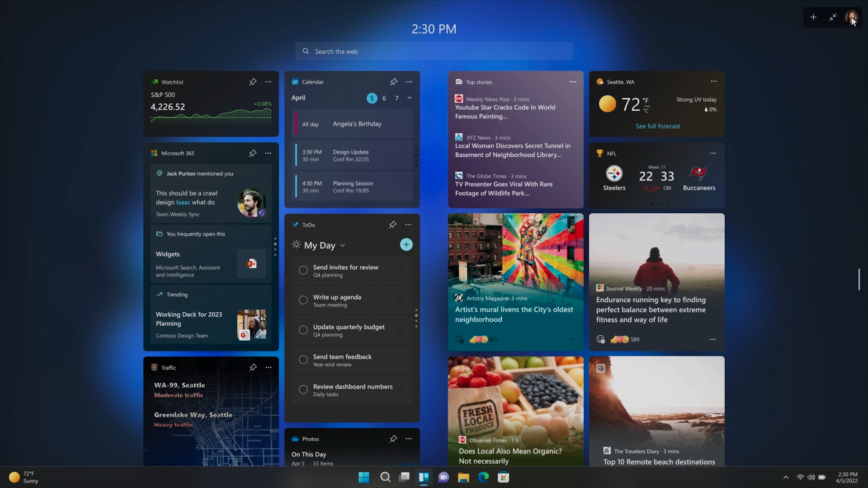Click the Search the web input field
This screenshot has height=488, width=868.
point(434,51)
